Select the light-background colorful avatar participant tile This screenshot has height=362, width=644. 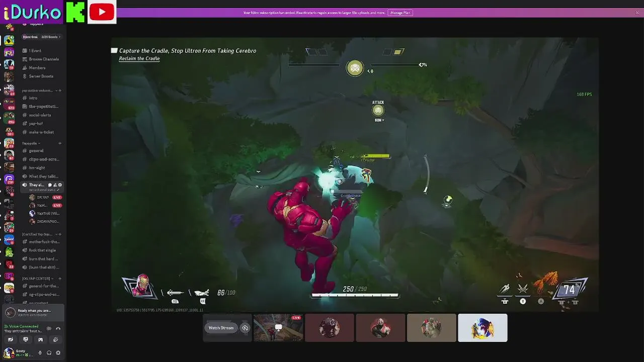[x=482, y=328]
